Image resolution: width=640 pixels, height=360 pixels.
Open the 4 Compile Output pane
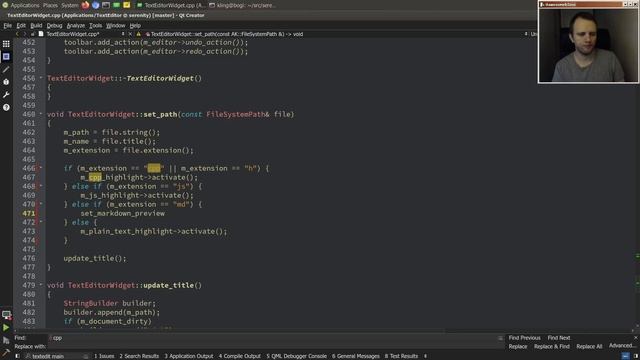[240, 356]
